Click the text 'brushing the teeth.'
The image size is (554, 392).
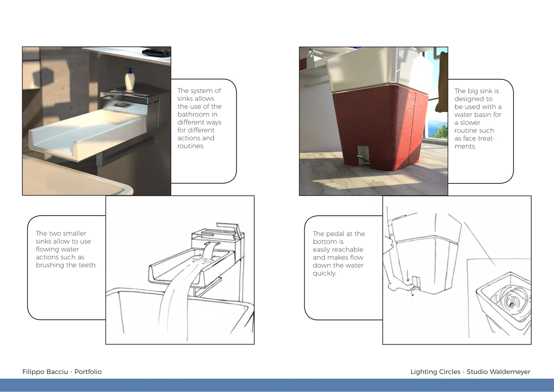point(66,265)
